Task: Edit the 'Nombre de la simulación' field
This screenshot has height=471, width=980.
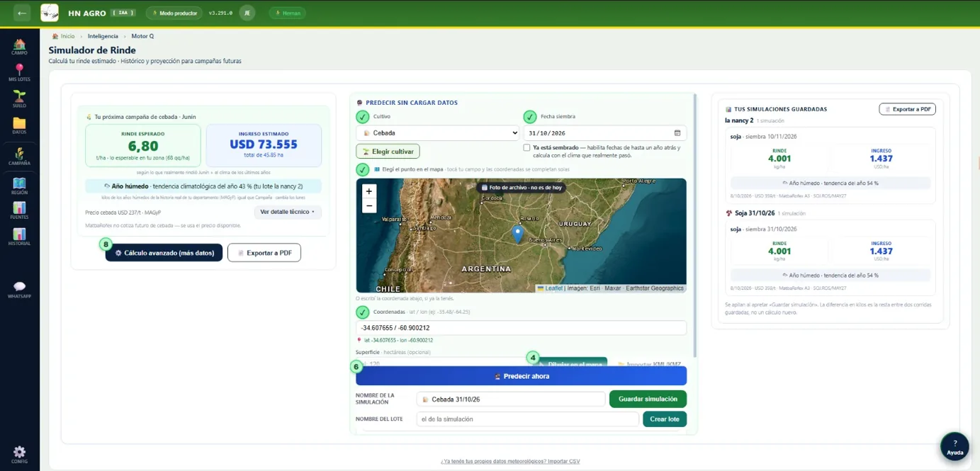Action: click(510, 399)
